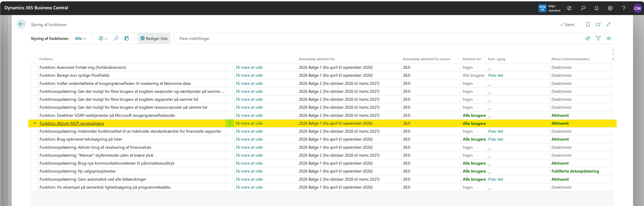Open the settings gear menu
644x206 pixels.
pyautogui.click(x=610, y=8)
